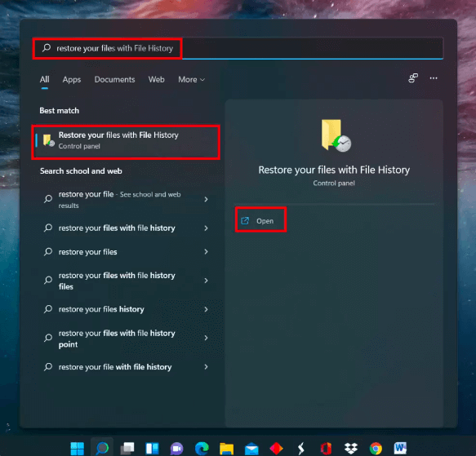Open Microsoft Word from taskbar

click(x=400, y=448)
